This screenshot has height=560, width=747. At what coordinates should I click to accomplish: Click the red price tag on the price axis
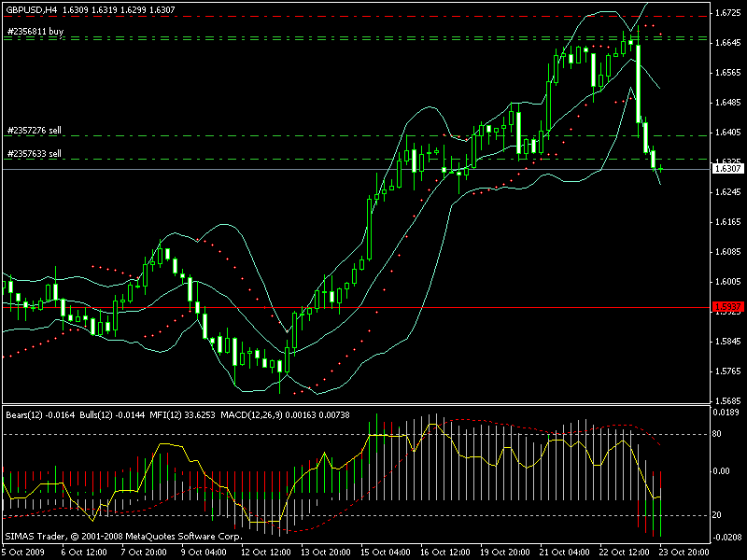click(x=726, y=307)
